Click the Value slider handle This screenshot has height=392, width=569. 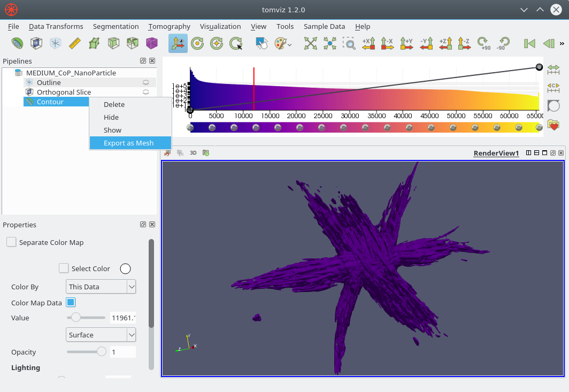[x=75, y=317]
